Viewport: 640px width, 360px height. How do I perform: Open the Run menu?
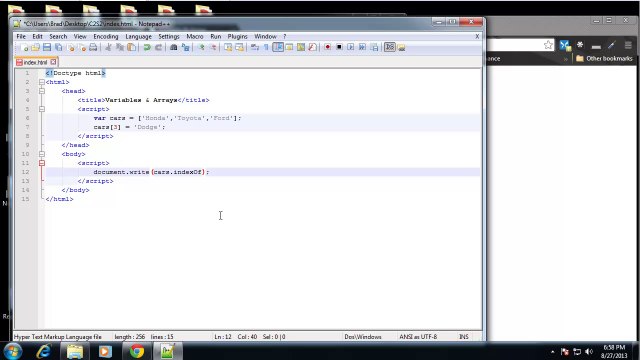[x=216, y=36]
